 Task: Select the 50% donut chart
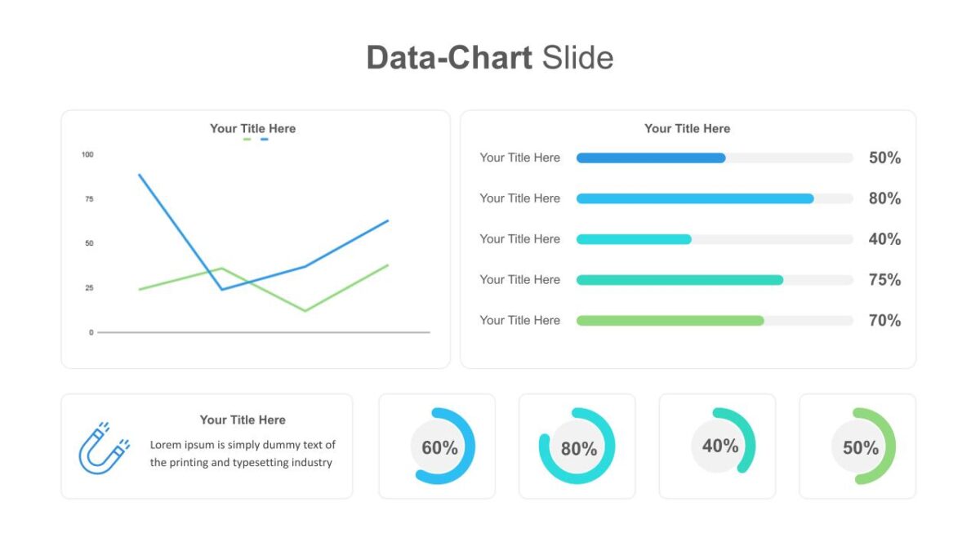coord(863,447)
